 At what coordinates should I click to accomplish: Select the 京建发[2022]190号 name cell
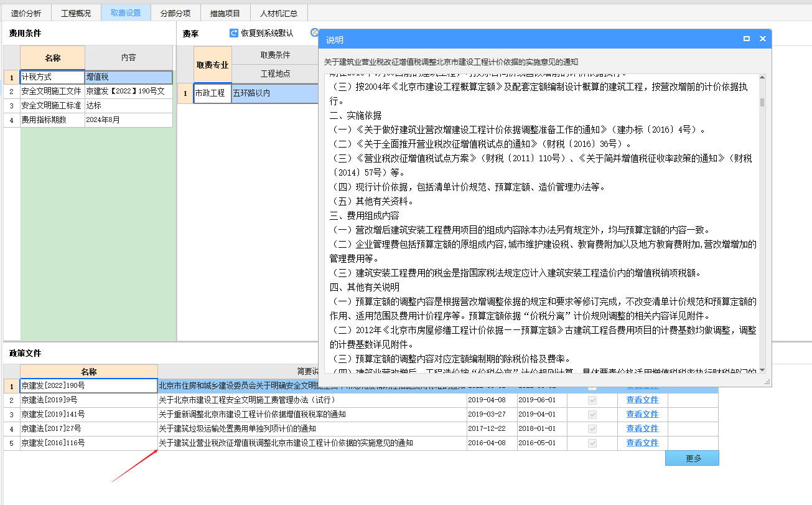click(x=88, y=386)
